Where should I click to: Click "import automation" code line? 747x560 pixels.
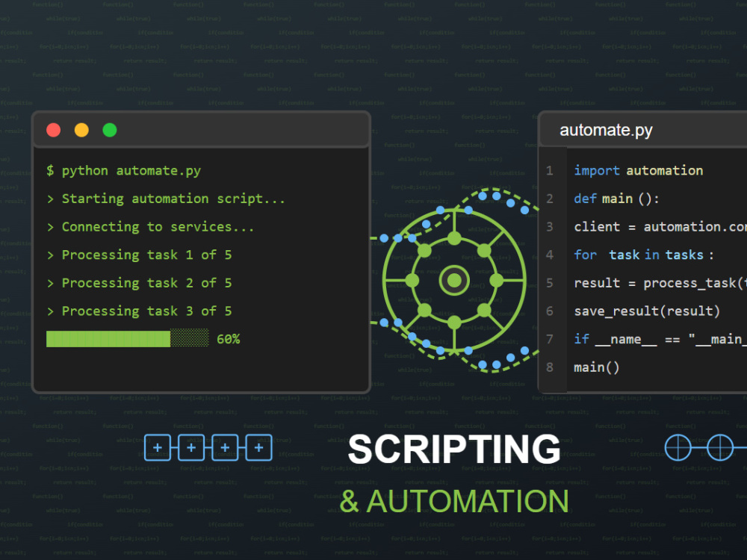click(x=639, y=171)
